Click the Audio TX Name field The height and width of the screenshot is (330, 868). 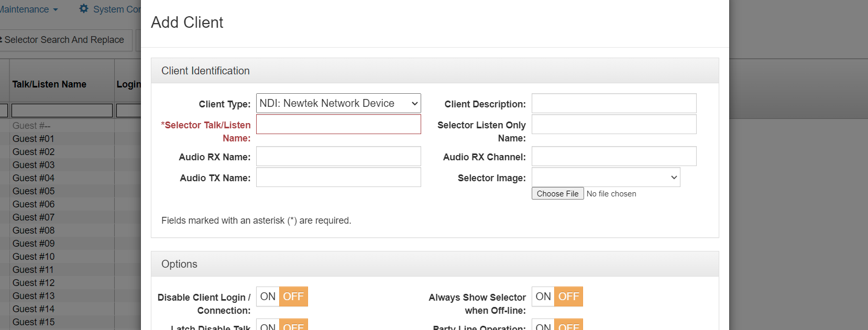point(338,177)
